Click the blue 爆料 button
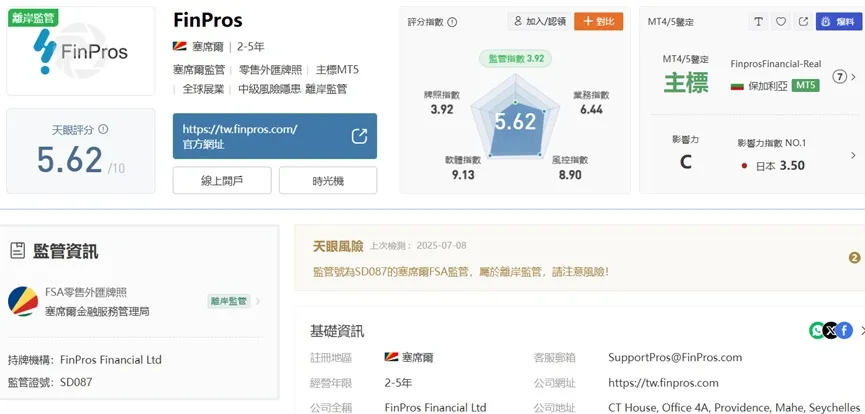The width and height of the screenshot is (865, 414). click(x=839, y=22)
